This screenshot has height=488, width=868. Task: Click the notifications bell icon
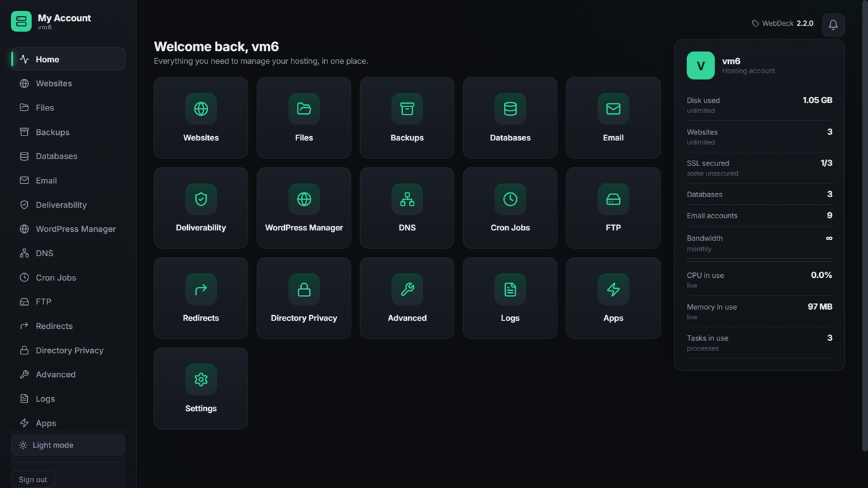[x=833, y=24]
